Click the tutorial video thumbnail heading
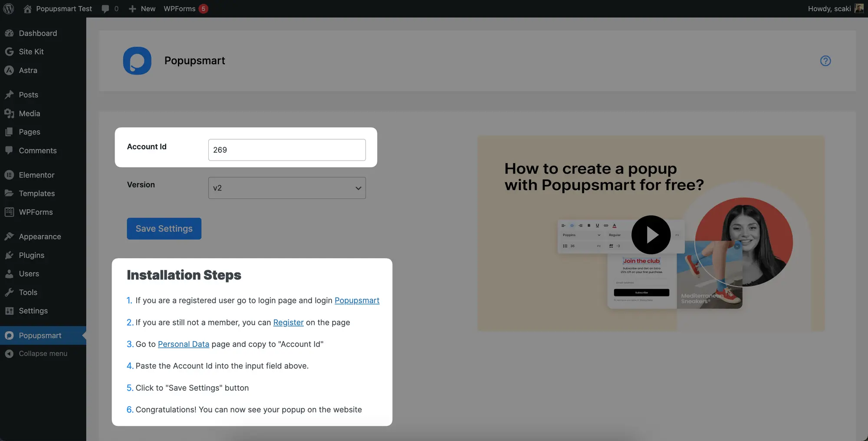 pos(604,177)
